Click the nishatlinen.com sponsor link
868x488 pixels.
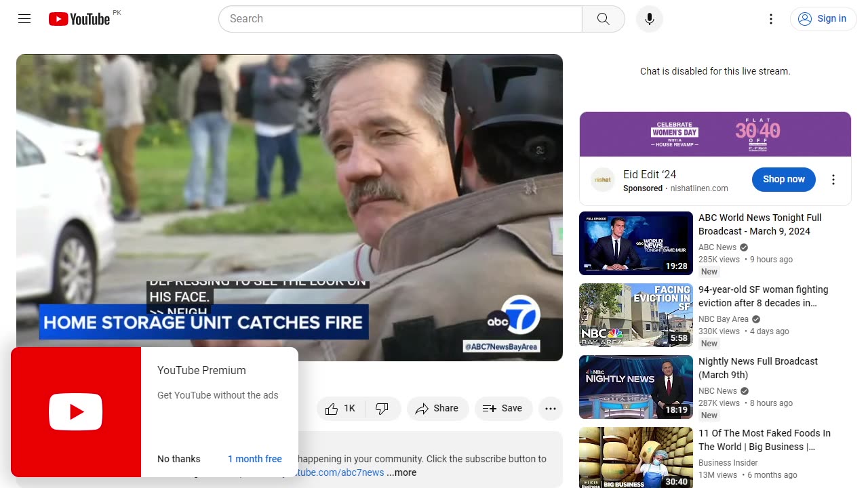click(699, 188)
